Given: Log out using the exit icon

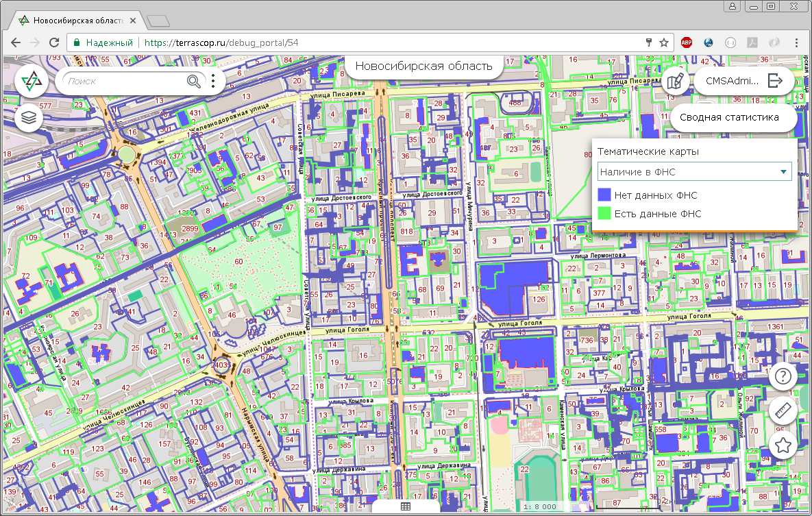Looking at the screenshot, I should point(775,81).
